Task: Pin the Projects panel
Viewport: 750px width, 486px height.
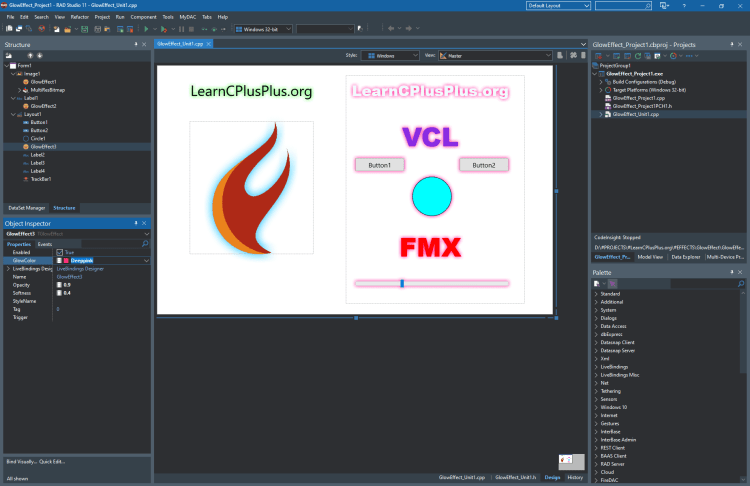Action: (732, 44)
